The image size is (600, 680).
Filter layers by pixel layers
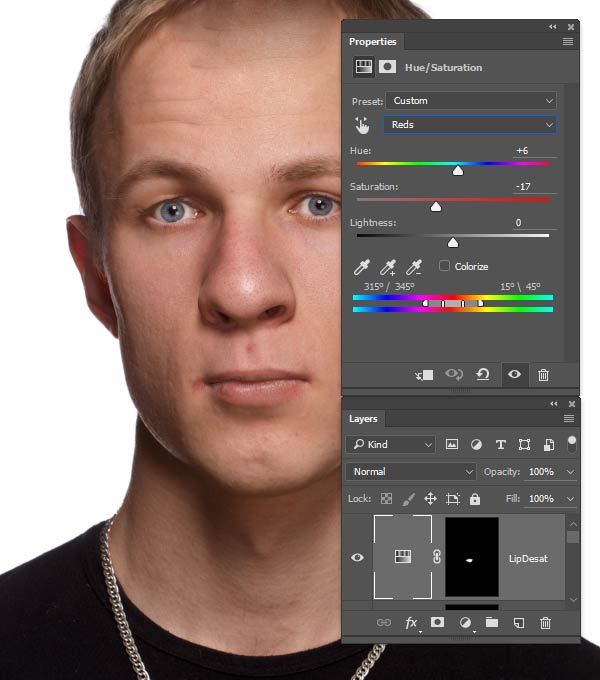[452, 444]
